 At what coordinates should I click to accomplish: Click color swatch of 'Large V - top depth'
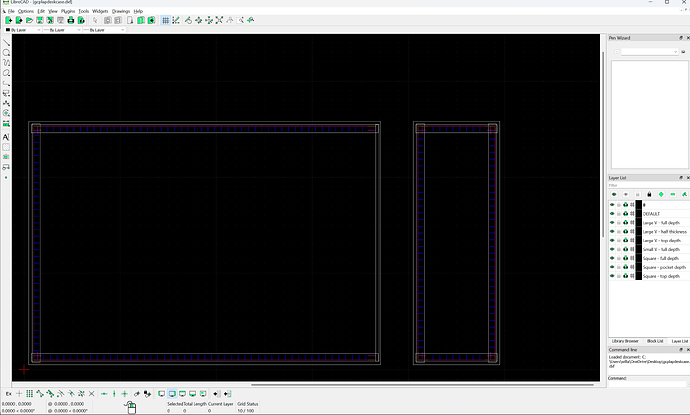(639, 241)
